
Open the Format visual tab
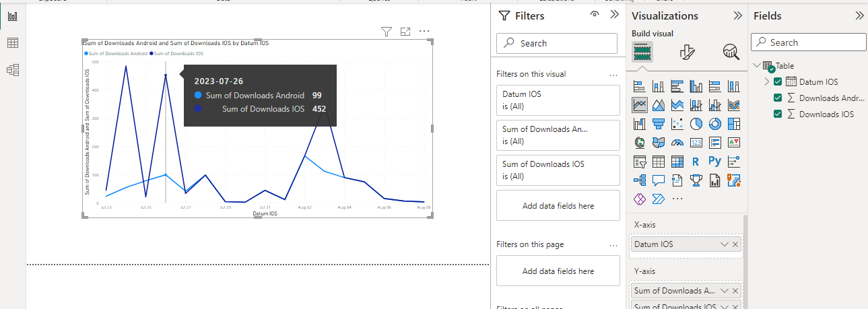point(687,52)
